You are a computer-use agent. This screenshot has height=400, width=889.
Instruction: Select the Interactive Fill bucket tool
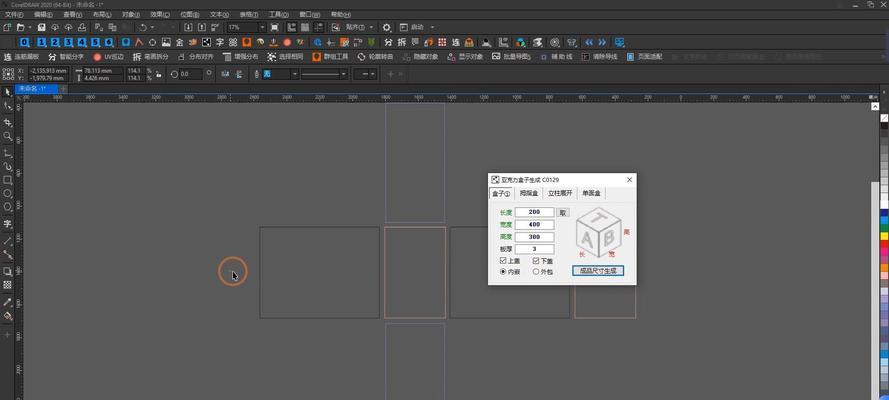tap(7, 316)
